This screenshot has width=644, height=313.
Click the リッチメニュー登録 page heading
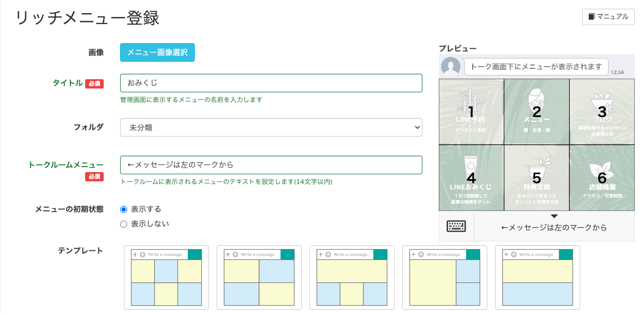tap(87, 18)
